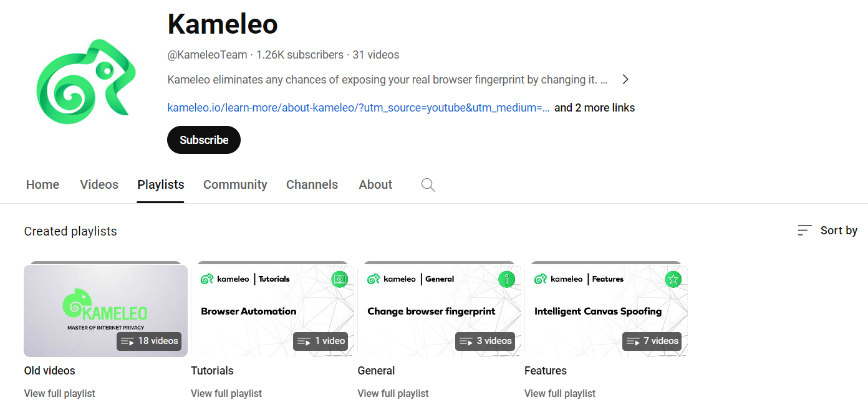Click the Kameleo logo on Browser Automation thumbnail

[x=206, y=279]
